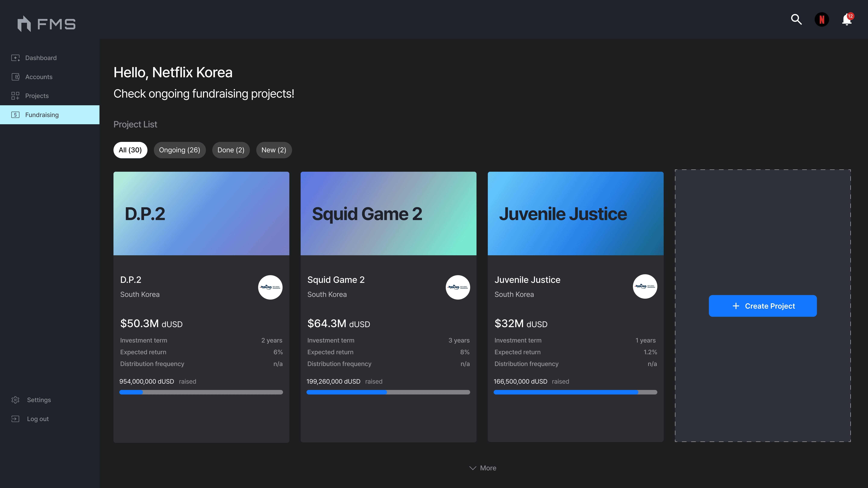Click Studio Dragon logo on D.P.2 card
The image size is (868, 488).
270,287
